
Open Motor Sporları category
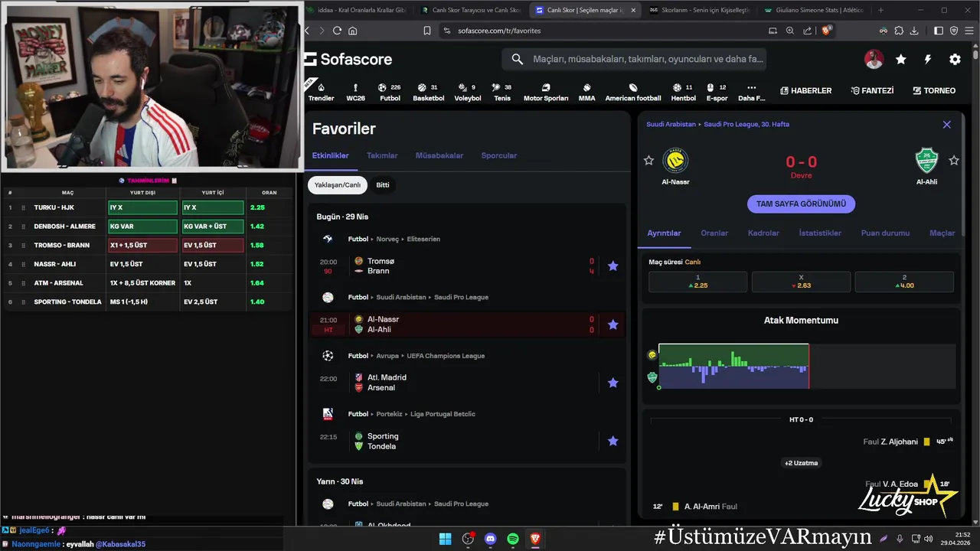546,92
